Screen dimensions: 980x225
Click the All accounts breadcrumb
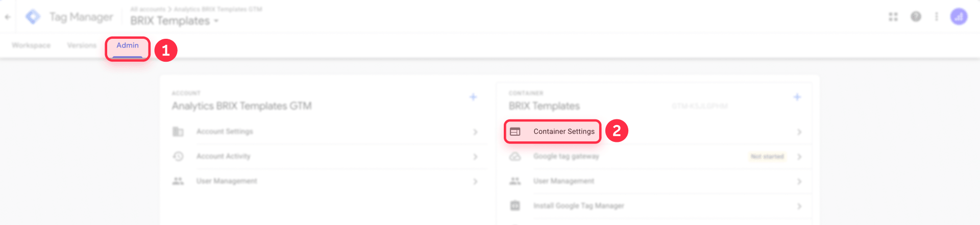[x=148, y=9]
